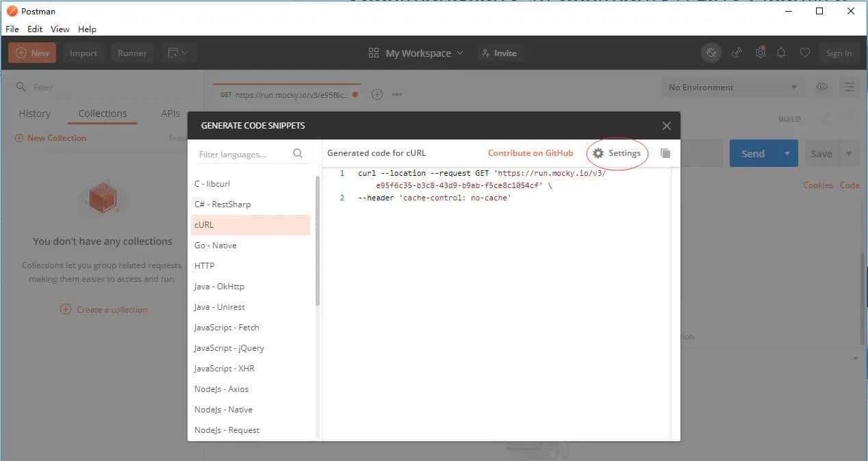Select Java - OkHttp language
The width and height of the screenshot is (868, 461).
251,287
